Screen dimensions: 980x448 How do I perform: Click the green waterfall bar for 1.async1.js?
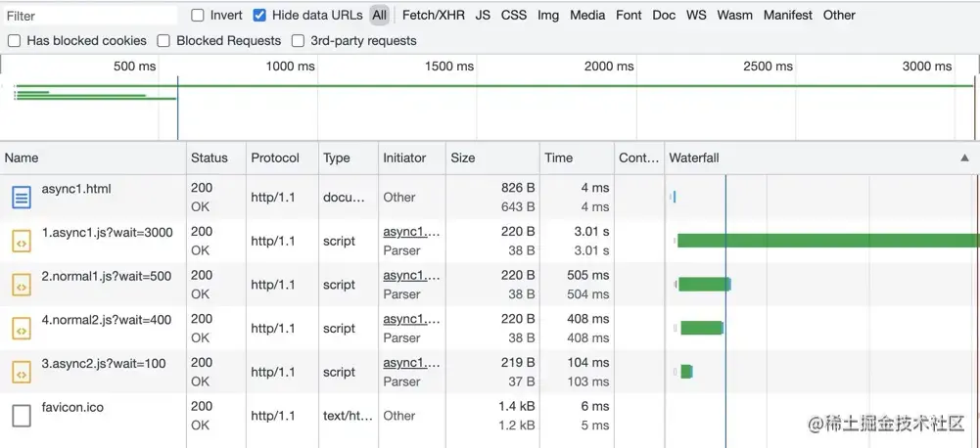click(827, 241)
